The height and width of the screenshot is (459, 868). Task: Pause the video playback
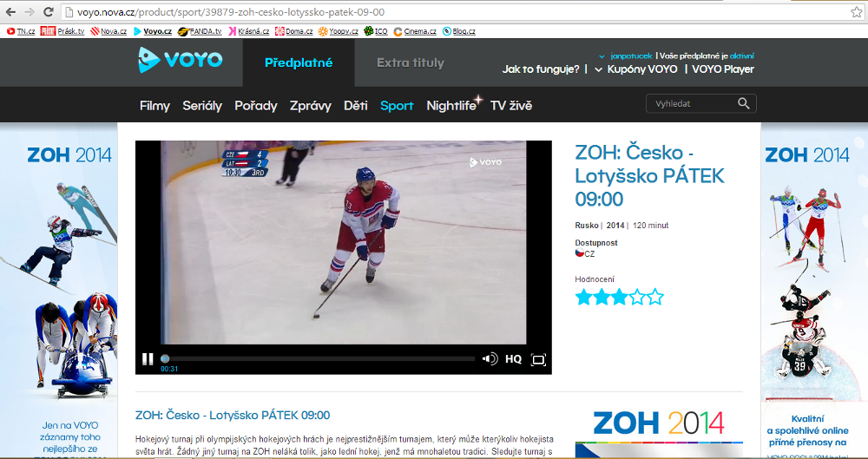coord(148,359)
